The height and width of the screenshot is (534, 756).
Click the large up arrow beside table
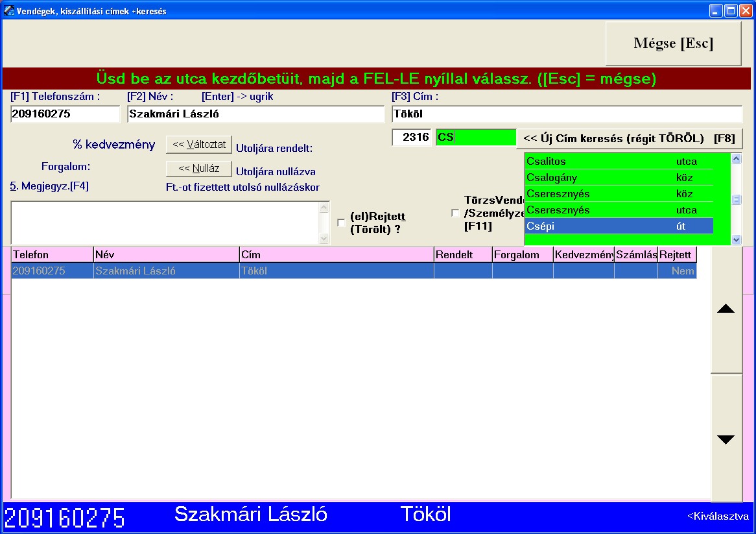(726, 309)
